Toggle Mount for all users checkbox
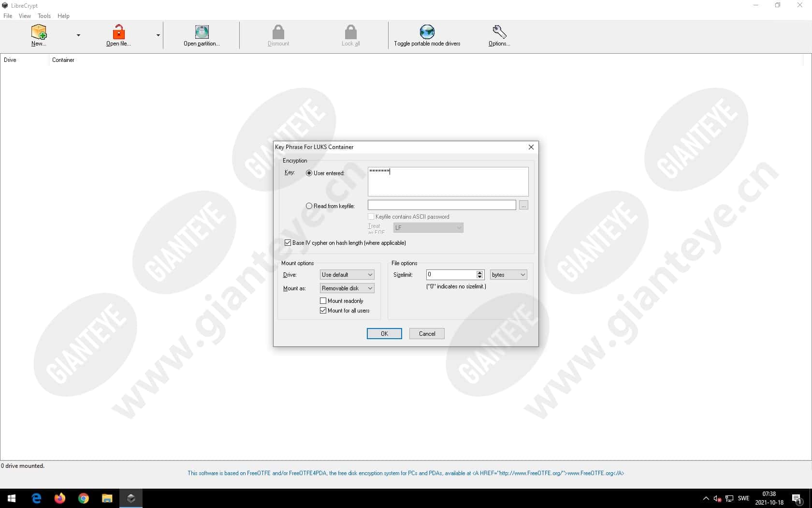The height and width of the screenshot is (508, 812). 323,311
